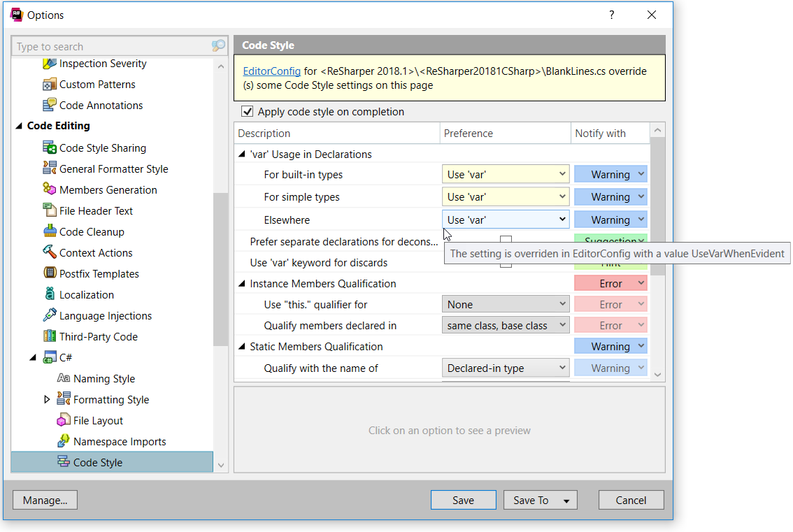This screenshot has height=532, width=793.
Task: Click the Cancel button
Action: coord(631,500)
